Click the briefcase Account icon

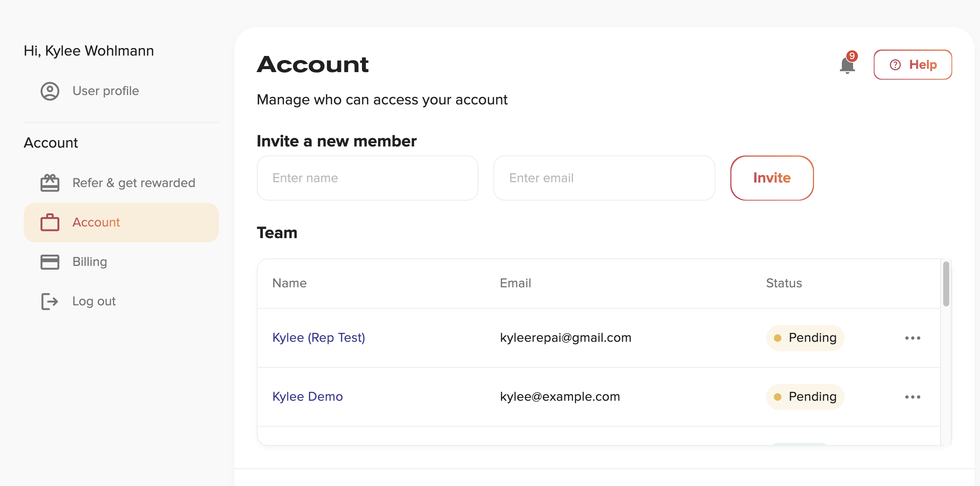pos(50,222)
